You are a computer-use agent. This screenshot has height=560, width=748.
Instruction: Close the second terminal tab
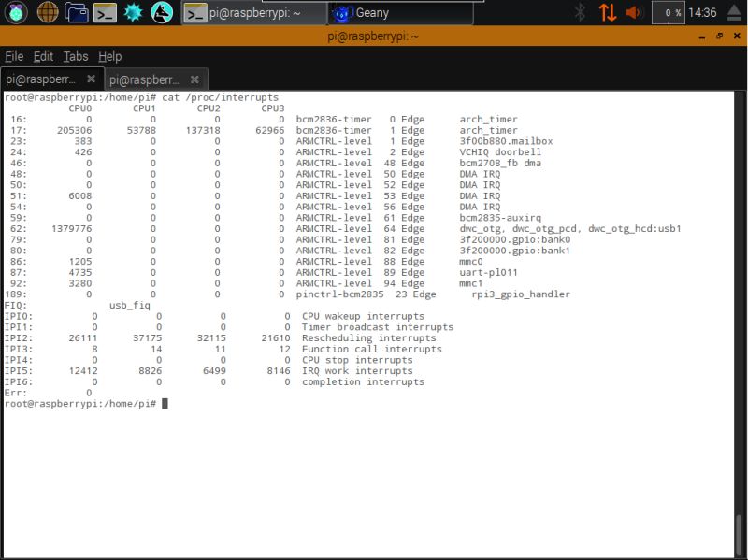pos(194,79)
